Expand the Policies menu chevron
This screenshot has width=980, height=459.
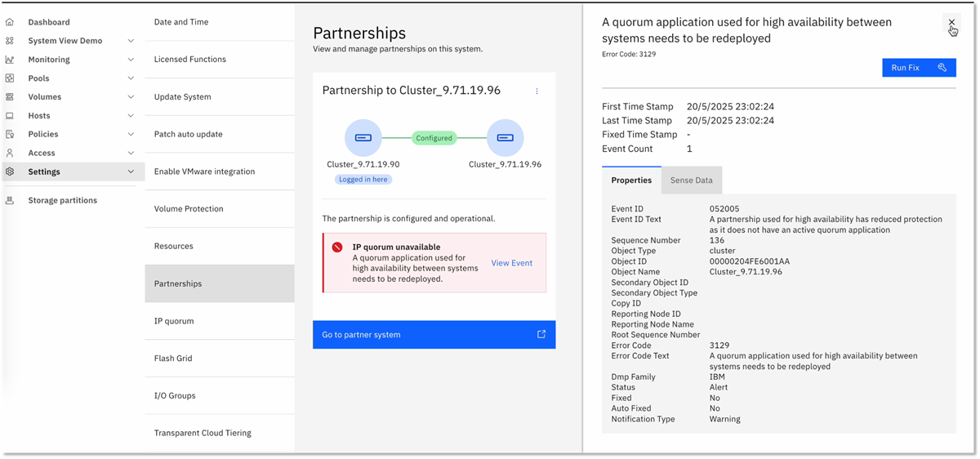(x=131, y=134)
